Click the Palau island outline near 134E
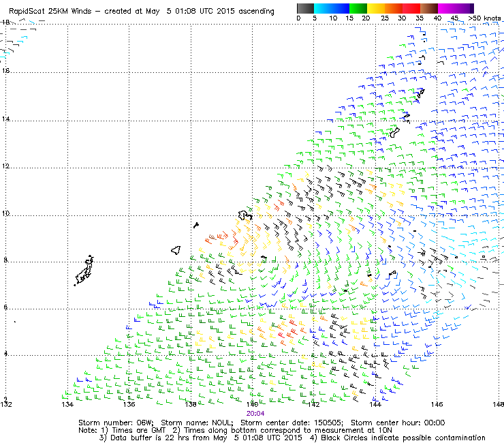 tap(84, 271)
